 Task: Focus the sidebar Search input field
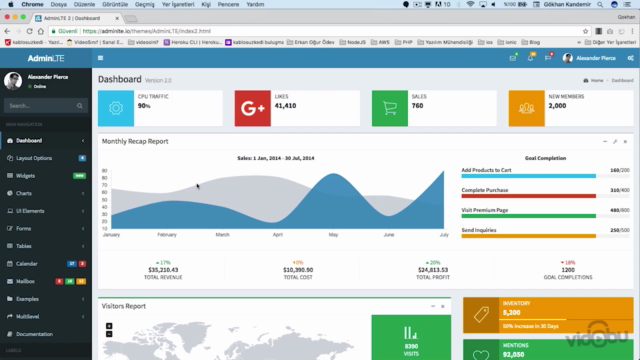coord(39,106)
